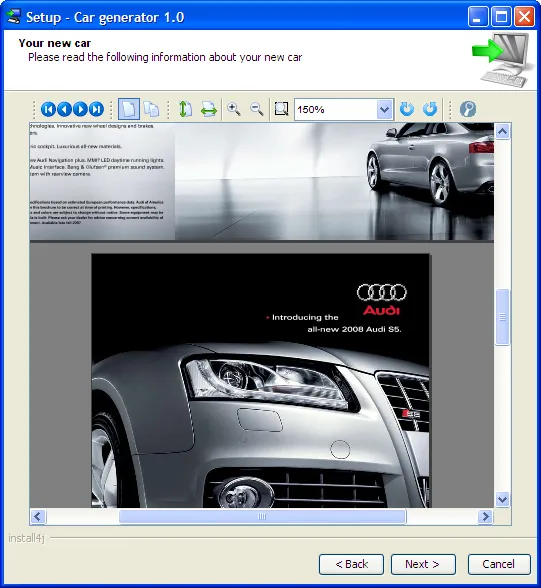Click the < Back button
This screenshot has width=541, height=588.
[351, 564]
